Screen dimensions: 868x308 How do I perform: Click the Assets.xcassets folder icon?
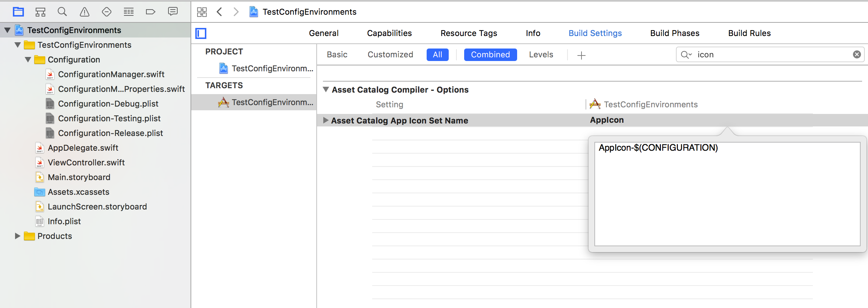coord(40,192)
